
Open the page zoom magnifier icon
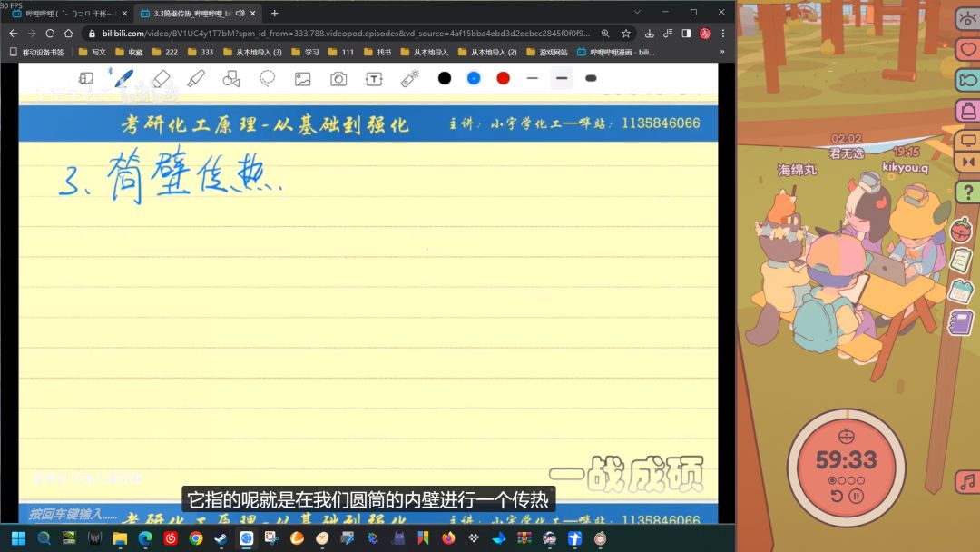point(605,33)
